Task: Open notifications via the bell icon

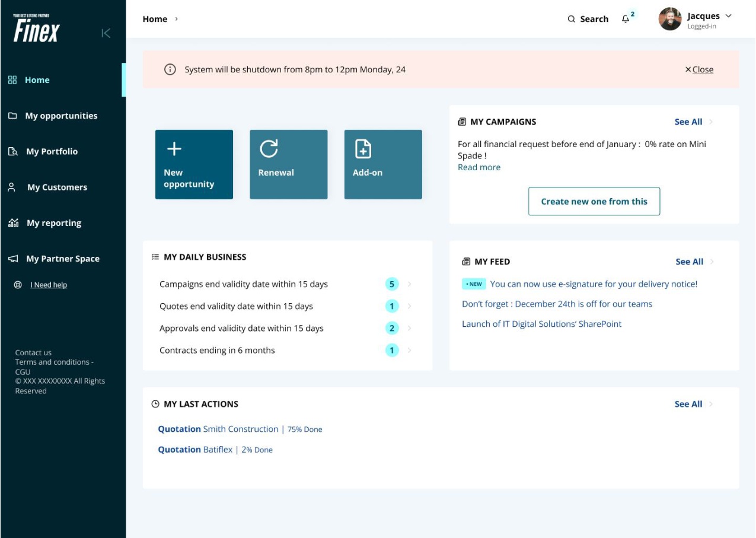Action: [x=626, y=19]
